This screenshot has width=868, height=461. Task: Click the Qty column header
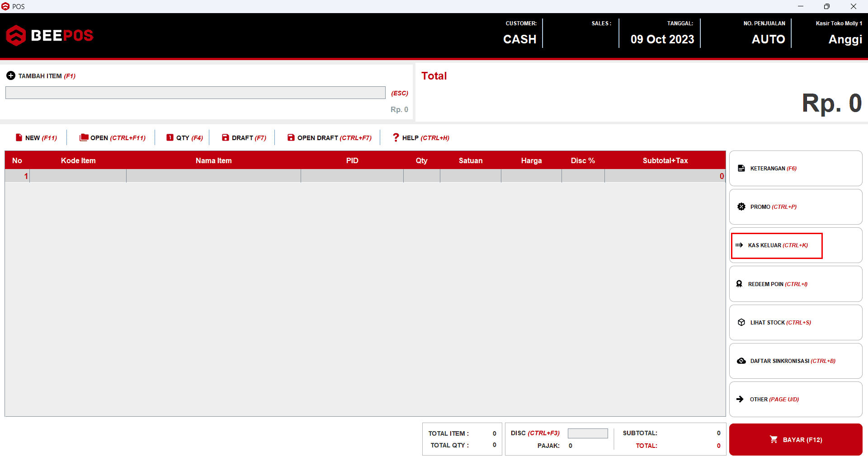pos(421,160)
